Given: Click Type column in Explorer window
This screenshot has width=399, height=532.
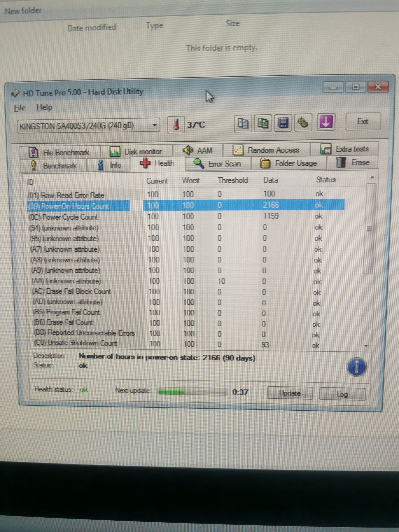Looking at the screenshot, I should 155,26.
